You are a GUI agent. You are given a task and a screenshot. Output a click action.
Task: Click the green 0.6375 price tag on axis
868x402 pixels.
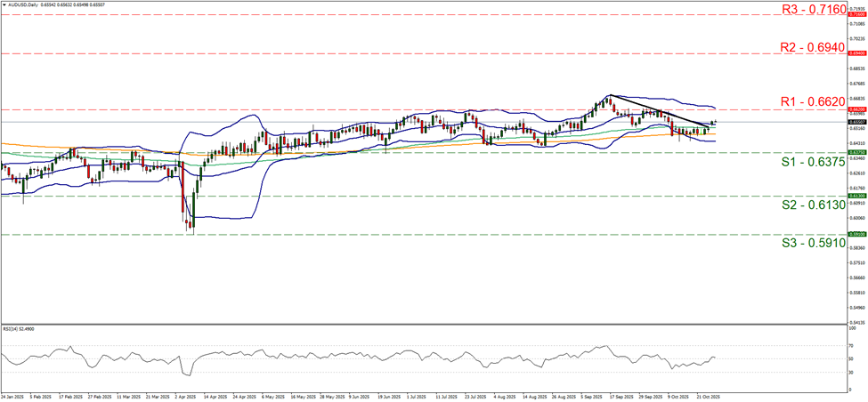pos(856,152)
